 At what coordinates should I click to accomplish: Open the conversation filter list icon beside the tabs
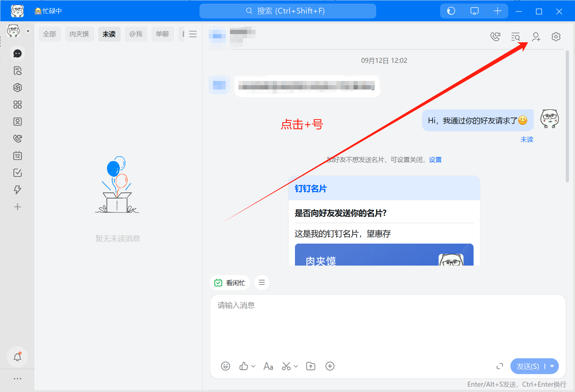tap(193, 34)
